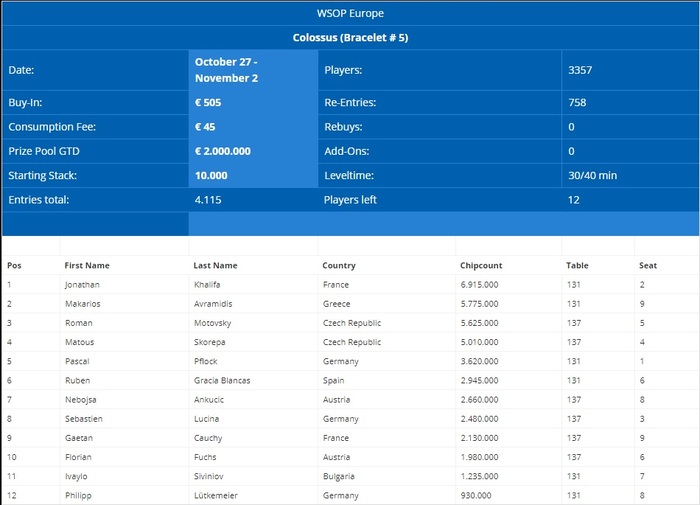Select first name 'Philipp'

tap(78, 496)
